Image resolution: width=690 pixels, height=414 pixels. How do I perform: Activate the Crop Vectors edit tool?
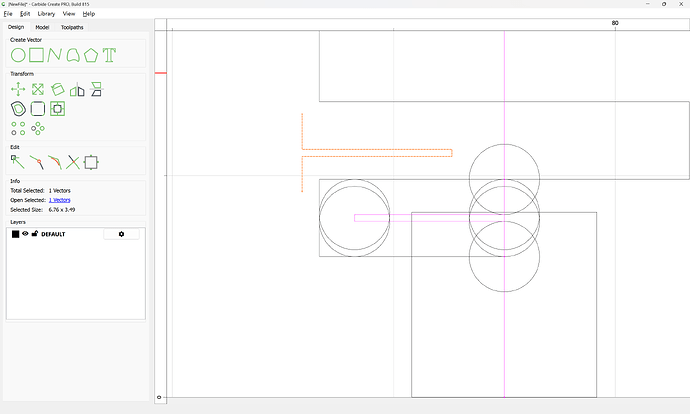91,162
